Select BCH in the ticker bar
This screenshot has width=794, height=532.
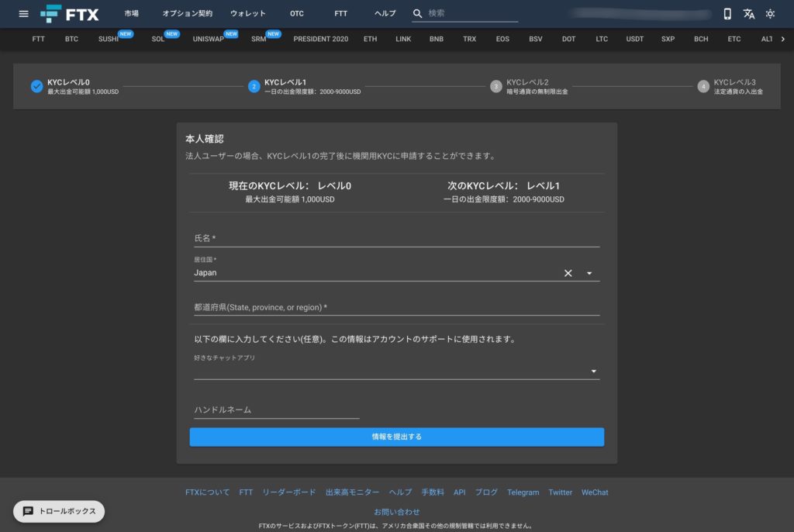tap(701, 39)
